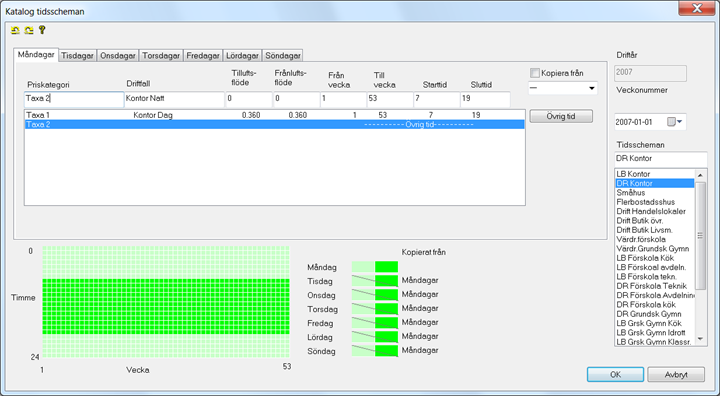Select LB Grsk Gymn Idrott in list
The image size is (720, 396).
click(654, 333)
